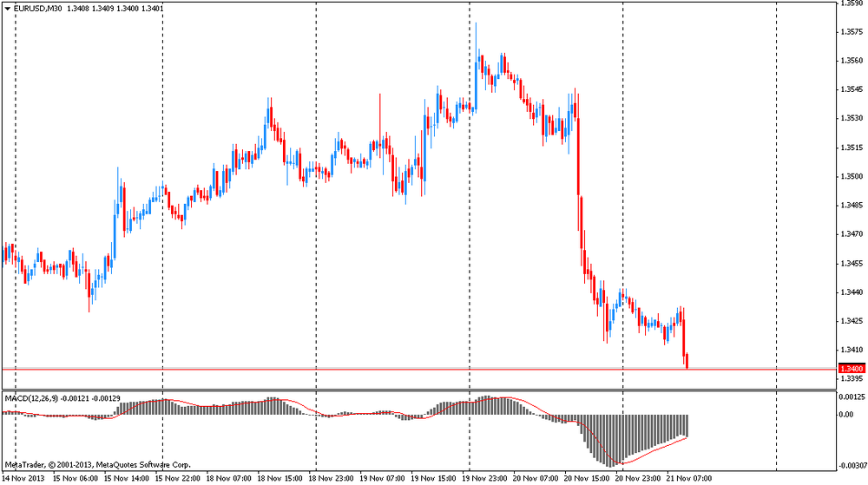The image size is (868, 485).
Task: Click the 19 Nov 23:00 time label
Action: point(485,478)
